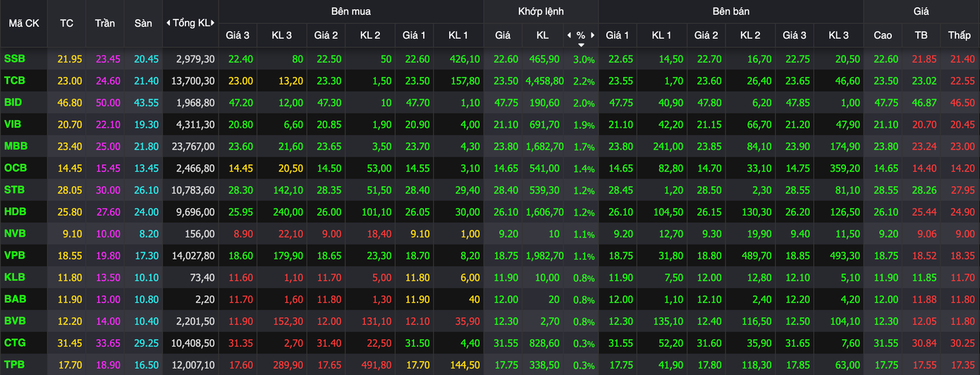Click the Bên mua header group
Viewport: 980px width, 375px height.
click(350, 11)
